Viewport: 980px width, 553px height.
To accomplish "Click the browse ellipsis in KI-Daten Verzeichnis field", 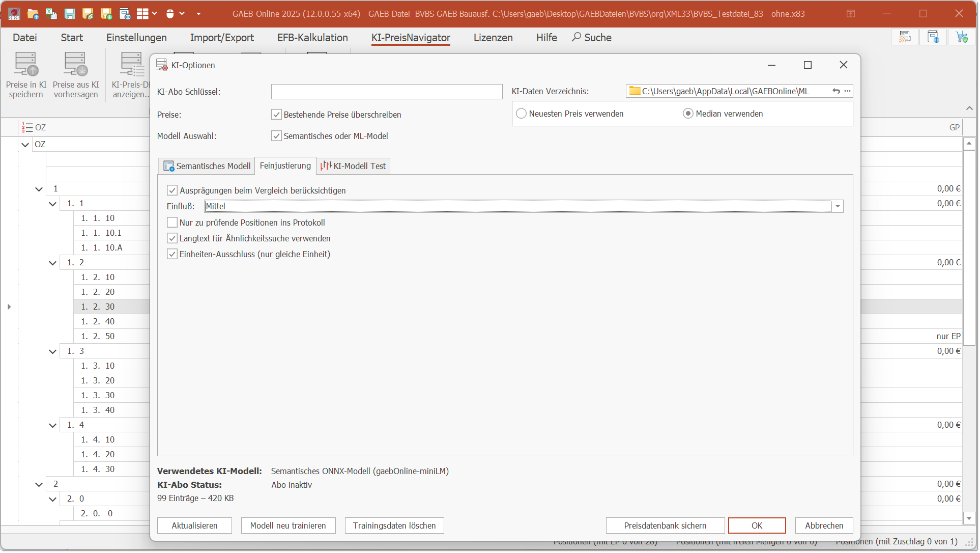I will [847, 91].
